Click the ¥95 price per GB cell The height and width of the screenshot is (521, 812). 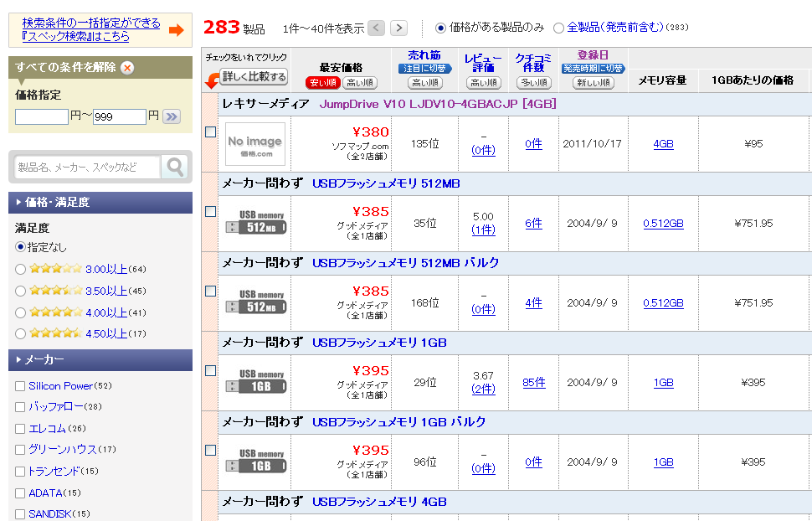pos(753,144)
